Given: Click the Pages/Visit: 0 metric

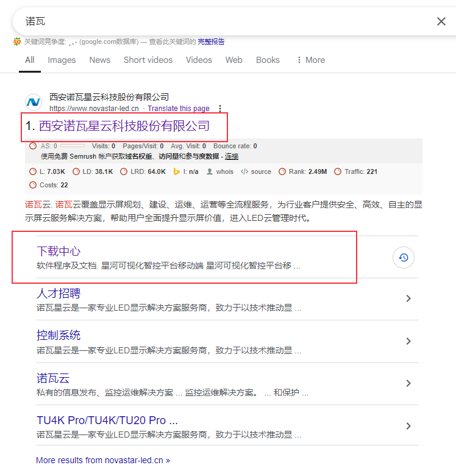Looking at the screenshot, I should point(143,146).
